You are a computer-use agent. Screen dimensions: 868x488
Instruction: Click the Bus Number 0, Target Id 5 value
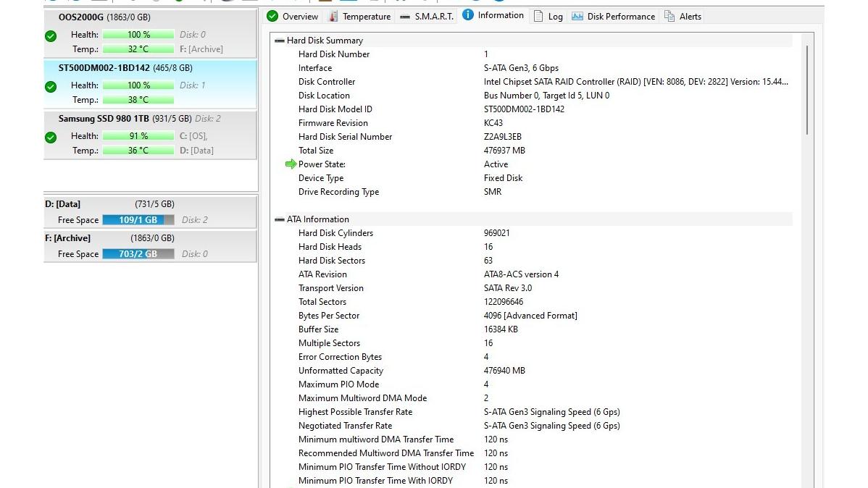coord(546,96)
